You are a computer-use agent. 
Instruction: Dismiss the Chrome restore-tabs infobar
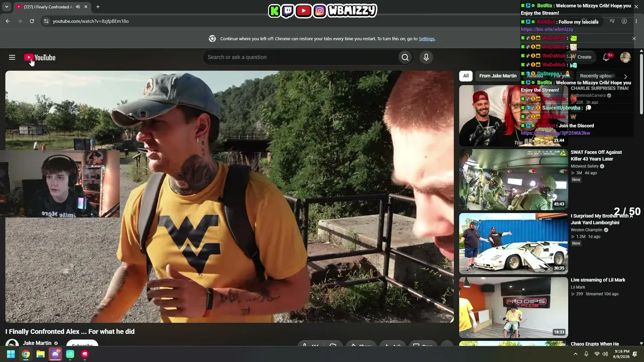point(634,39)
